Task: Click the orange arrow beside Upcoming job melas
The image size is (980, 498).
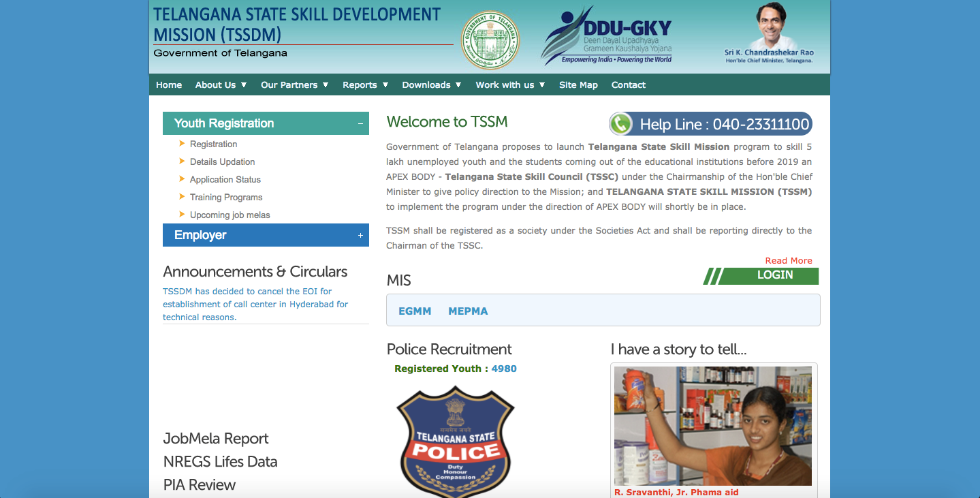Action: [182, 215]
